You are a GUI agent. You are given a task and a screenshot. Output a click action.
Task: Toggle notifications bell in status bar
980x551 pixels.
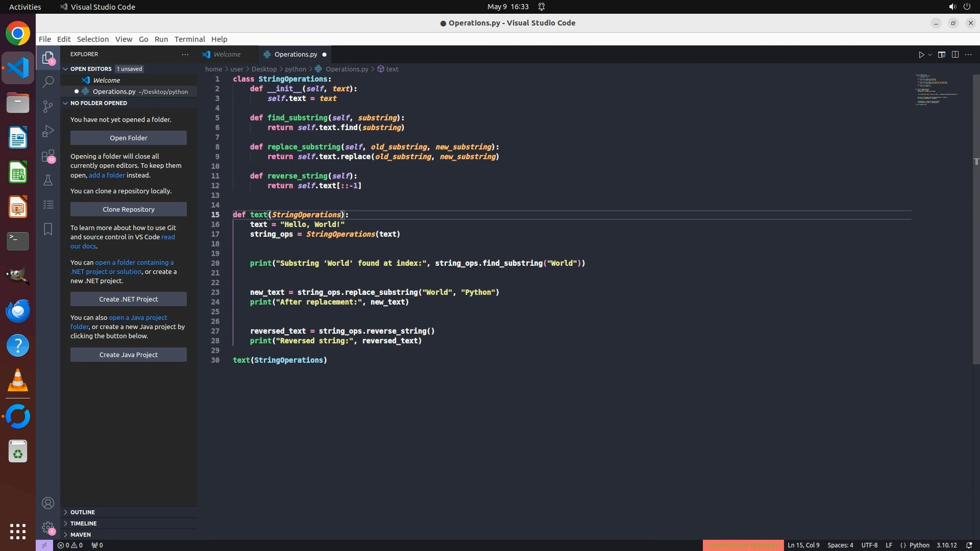click(x=969, y=545)
